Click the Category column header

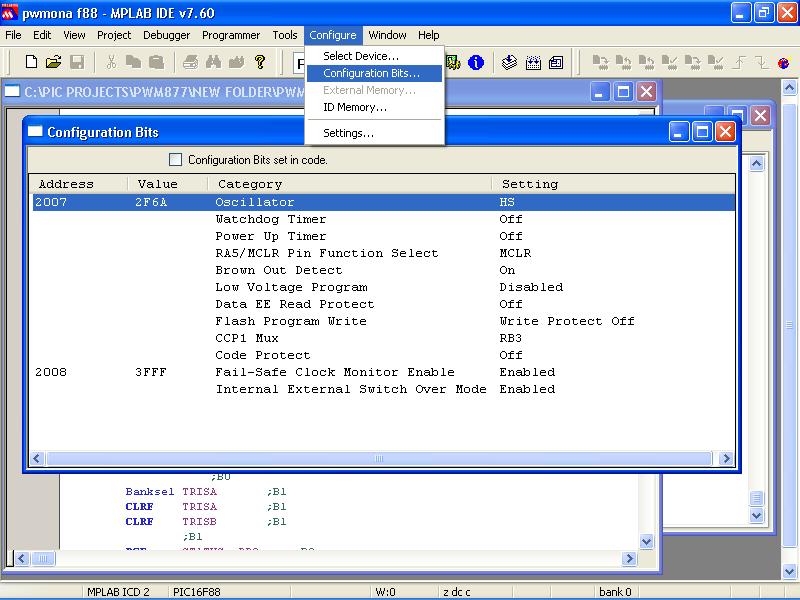tap(349, 184)
